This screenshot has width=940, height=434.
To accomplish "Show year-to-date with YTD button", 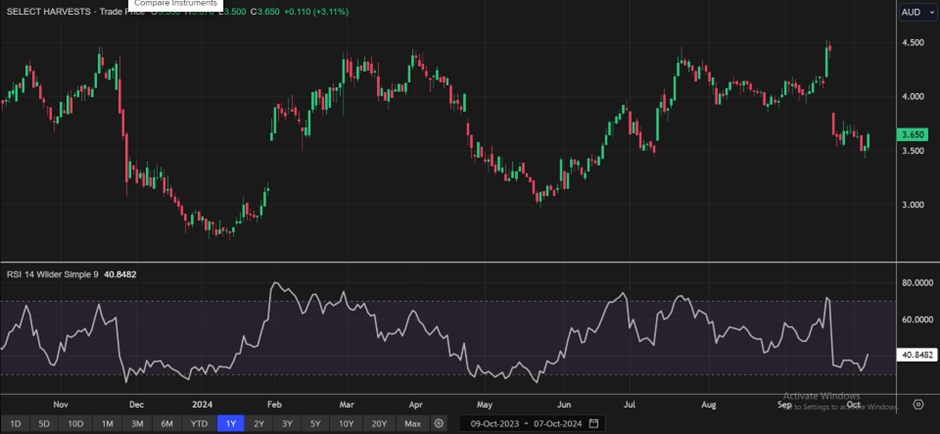I will click(x=199, y=423).
